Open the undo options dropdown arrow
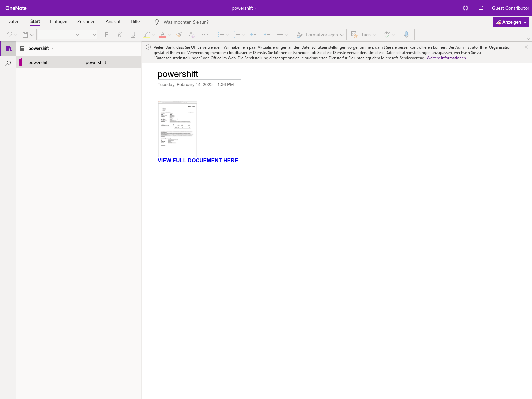532x399 pixels. pyautogui.click(x=16, y=35)
